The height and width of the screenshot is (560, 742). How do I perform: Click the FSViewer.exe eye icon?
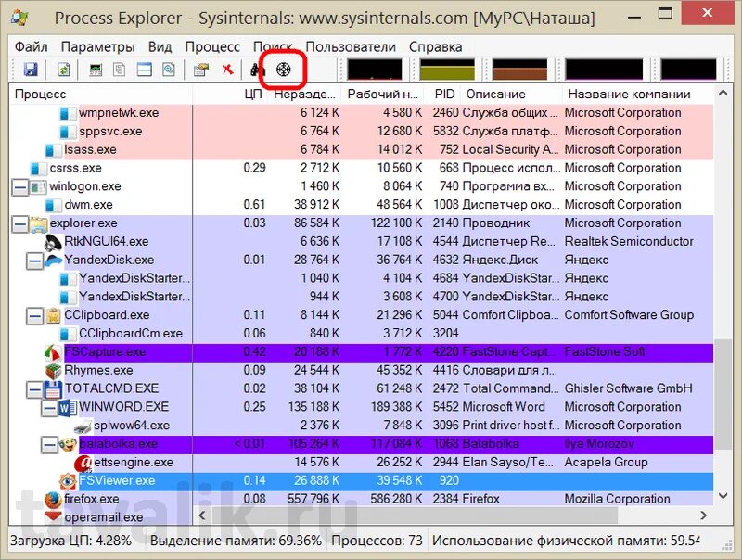click(x=68, y=480)
